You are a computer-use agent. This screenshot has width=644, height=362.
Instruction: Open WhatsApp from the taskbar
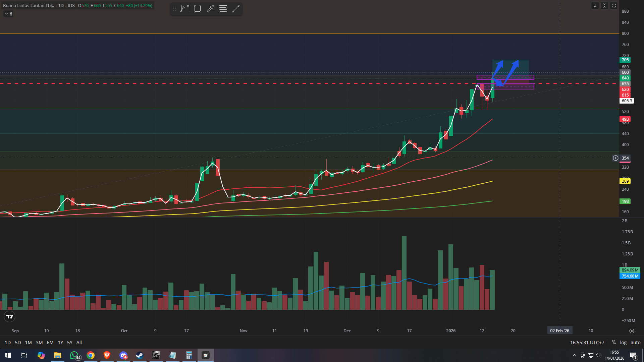pos(74,355)
